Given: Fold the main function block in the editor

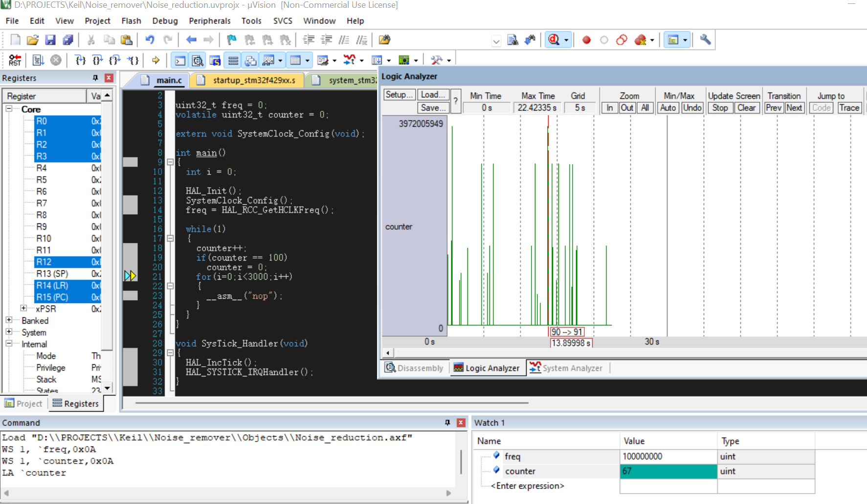Looking at the screenshot, I should (170, 162).
